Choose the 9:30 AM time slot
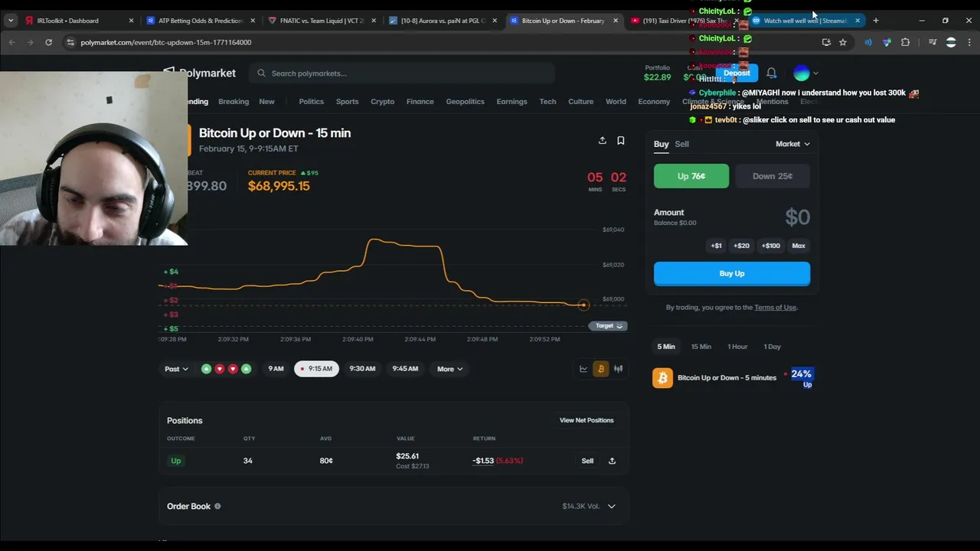The height and width of the screenshot is (551, 980). [362, 369]
